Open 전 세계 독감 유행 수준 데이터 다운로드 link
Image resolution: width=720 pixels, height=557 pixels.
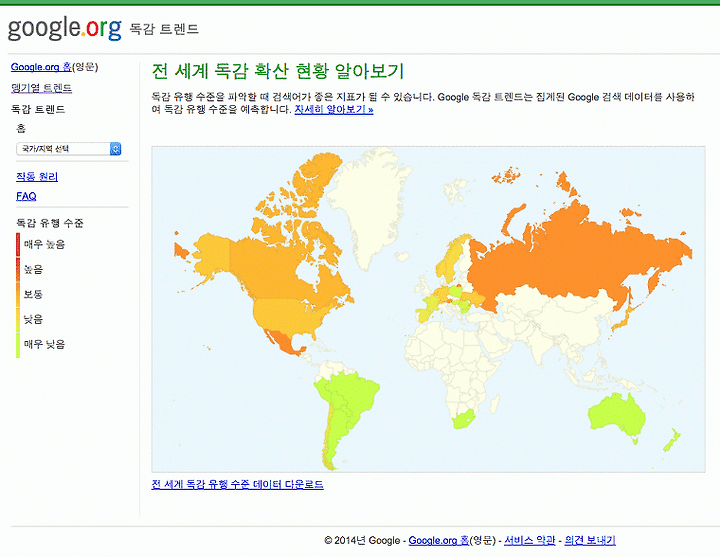237,484
